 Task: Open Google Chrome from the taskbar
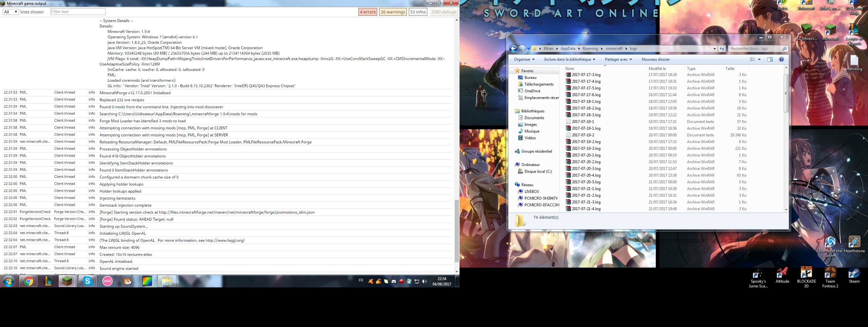point(28,281)
